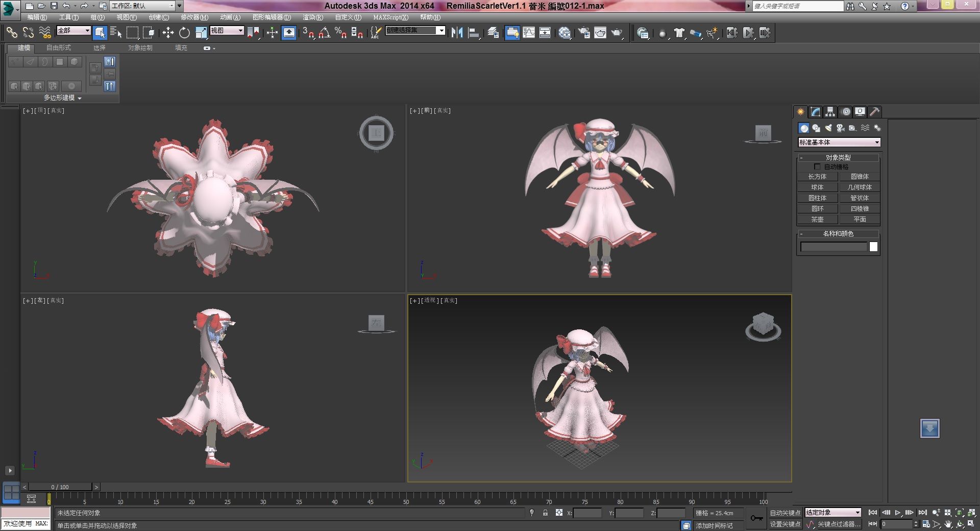Activate the Select and Scale tool
Screen dimensions: 980x531
point(201,33)
